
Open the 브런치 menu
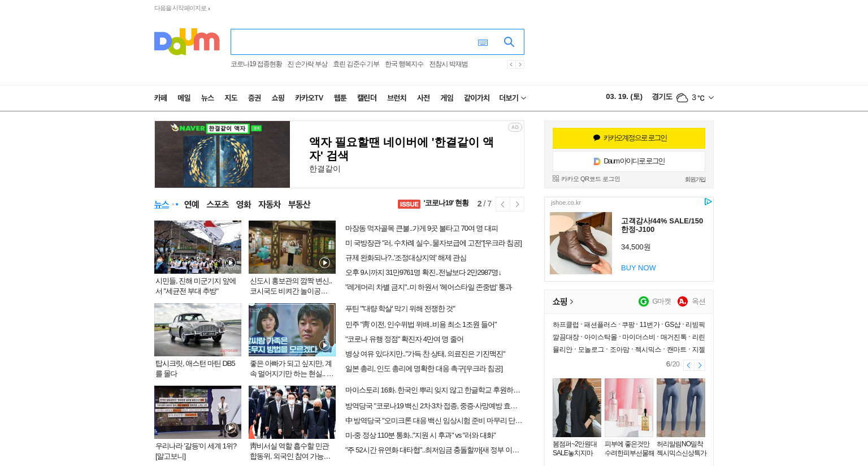[397, 98]
